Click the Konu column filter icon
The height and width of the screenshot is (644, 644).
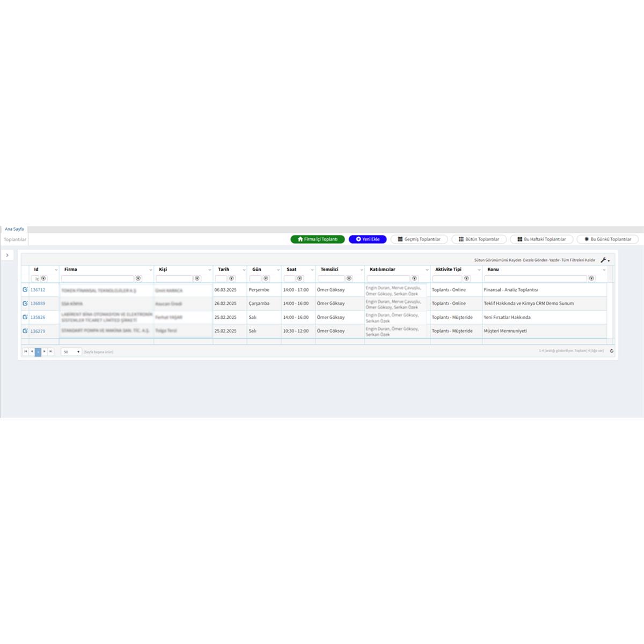[591, 279]
